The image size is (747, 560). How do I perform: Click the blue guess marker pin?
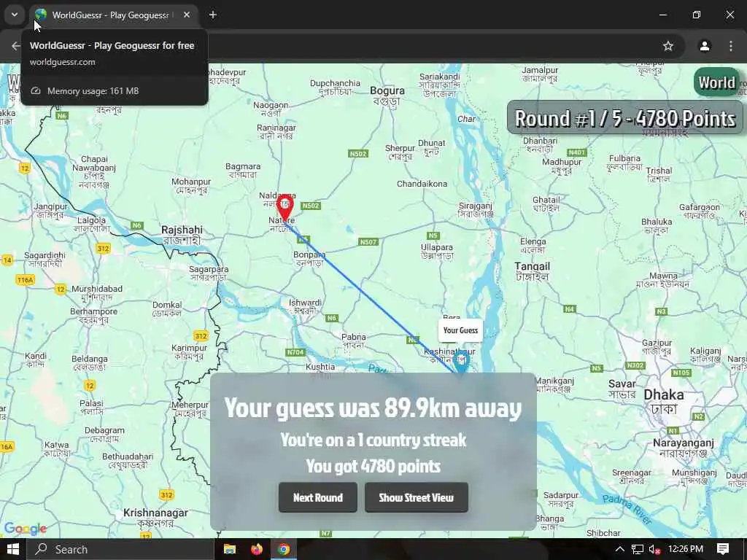click(461, 362)
